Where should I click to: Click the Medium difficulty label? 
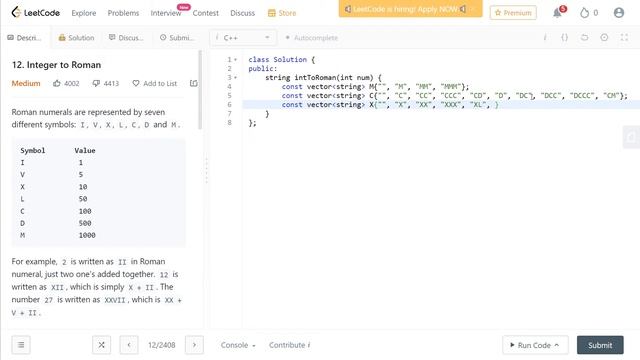pos(26,83)
